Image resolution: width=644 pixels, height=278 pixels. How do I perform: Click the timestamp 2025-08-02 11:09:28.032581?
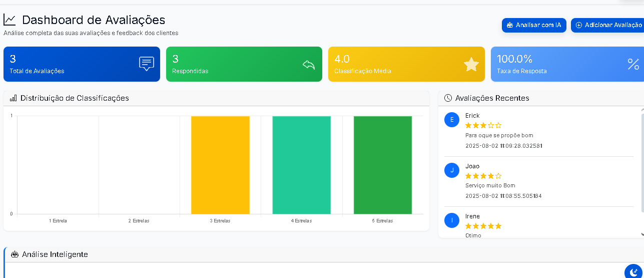(504, 146)
